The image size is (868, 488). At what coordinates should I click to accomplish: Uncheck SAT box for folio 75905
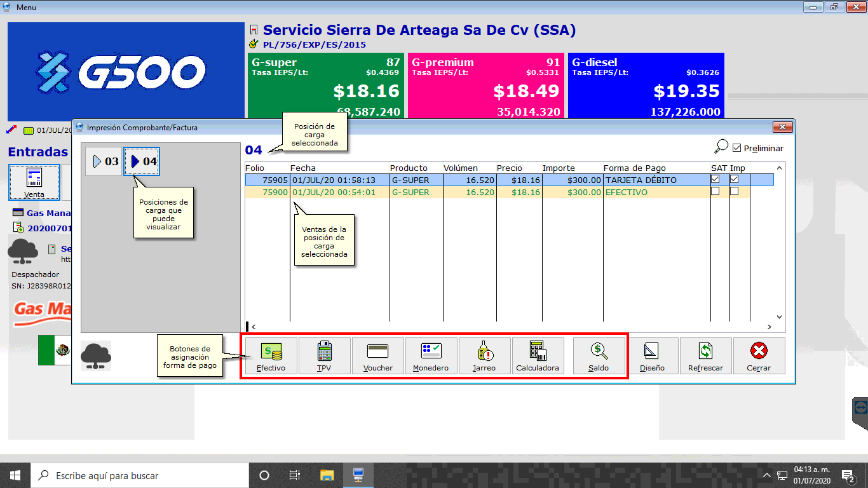coord(715,180)
